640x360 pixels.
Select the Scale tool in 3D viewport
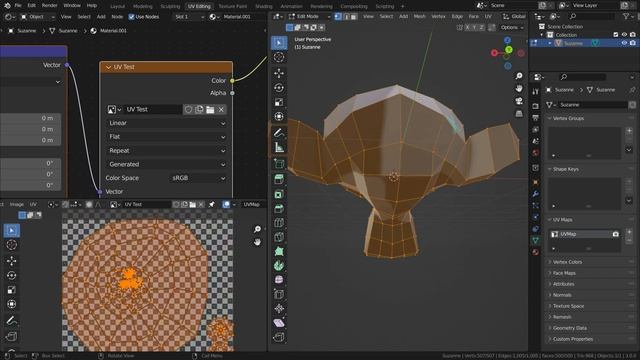[x=279, y=102]
